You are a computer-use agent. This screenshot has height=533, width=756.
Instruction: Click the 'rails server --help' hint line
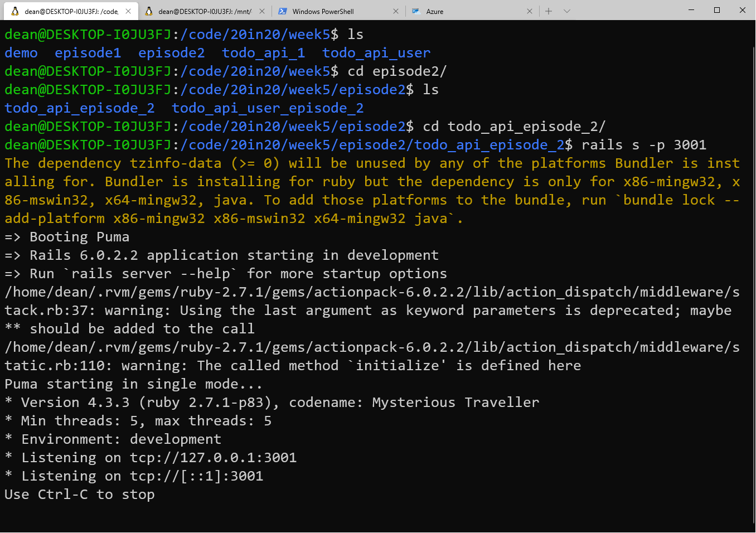(226, 274)
